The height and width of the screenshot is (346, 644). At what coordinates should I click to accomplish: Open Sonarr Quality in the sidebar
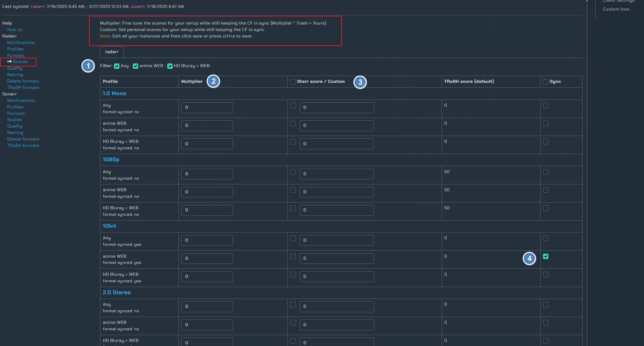[x=15, y=126]
